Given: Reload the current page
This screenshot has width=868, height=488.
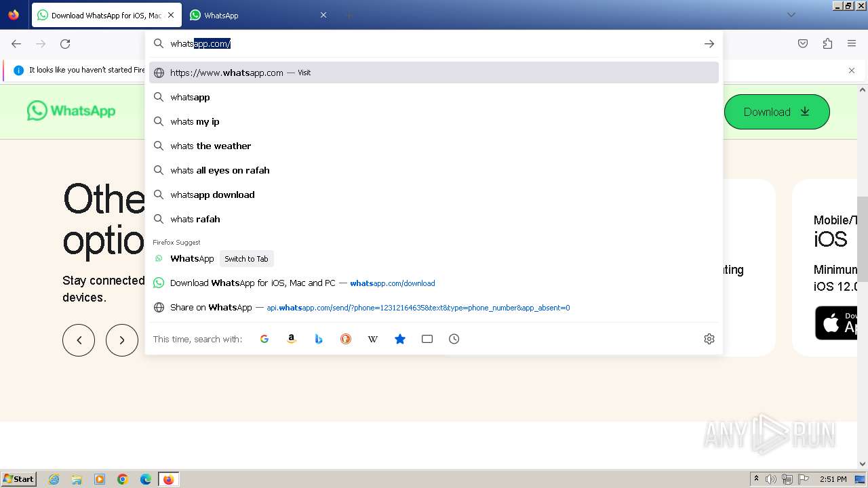Looking at the screenshot, I should (x=65, y=43).
